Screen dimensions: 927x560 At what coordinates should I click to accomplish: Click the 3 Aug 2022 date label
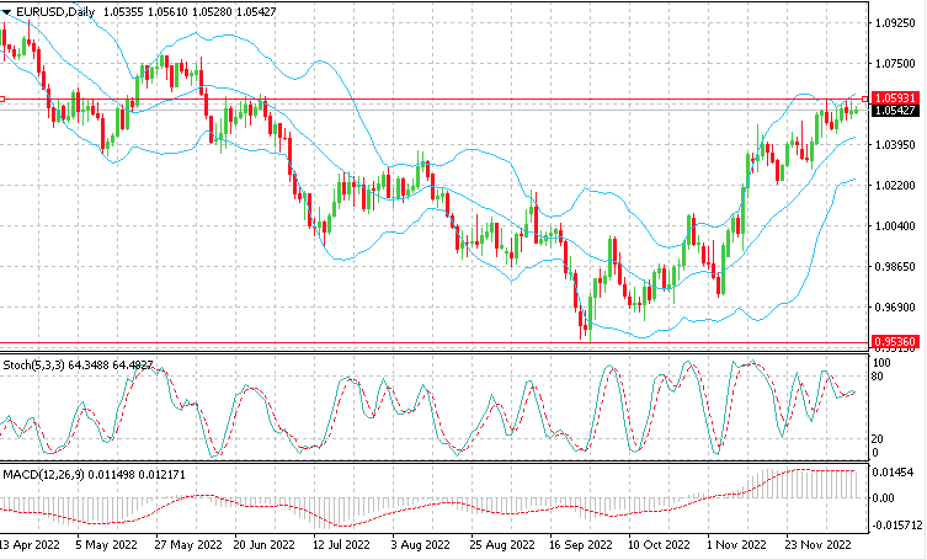point(420,545)
